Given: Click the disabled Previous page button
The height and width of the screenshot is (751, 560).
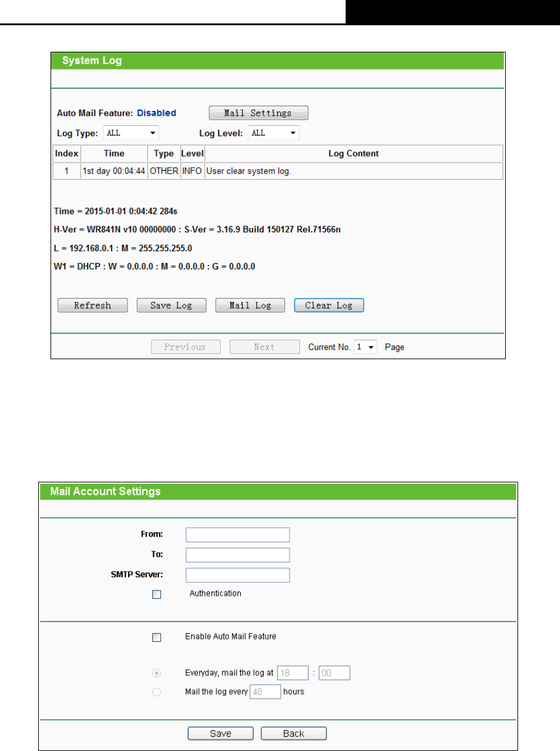Looking at the screenshot, I should coord(185,347).
